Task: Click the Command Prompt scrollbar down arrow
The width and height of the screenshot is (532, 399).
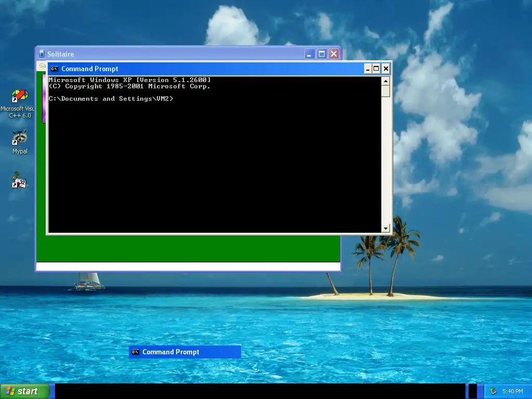Action: coord(385,229)
